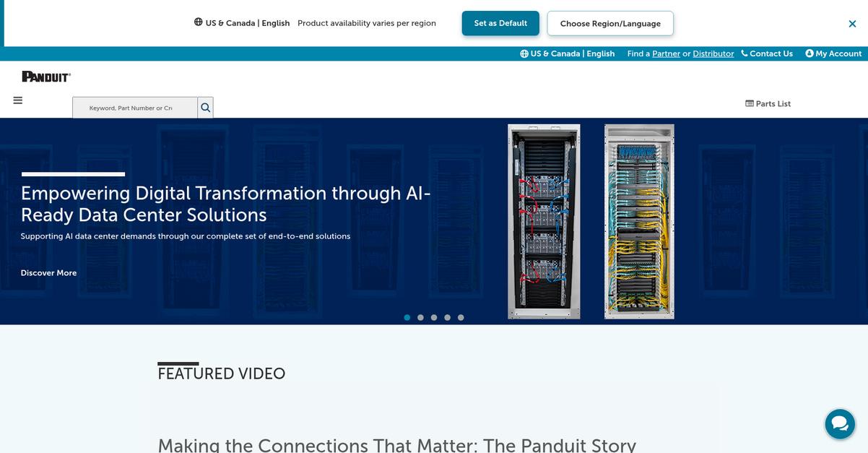Click 'Making the Connections That Matter' video title

tap(397, 444)
